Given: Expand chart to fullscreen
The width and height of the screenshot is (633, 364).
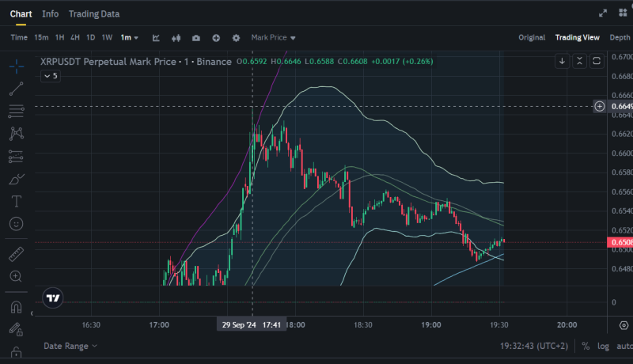Looking at the screenshot, I should [x=603, y=13].
